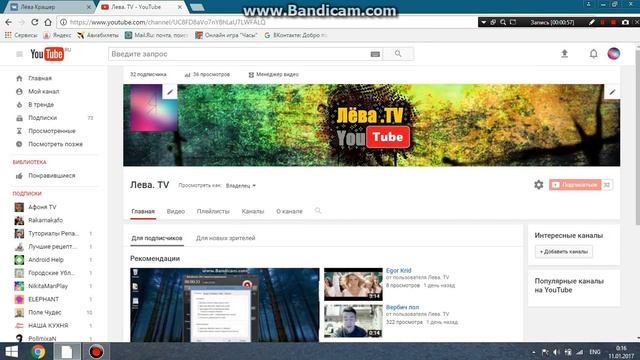640x360 pixels.
Task: Go to browser home page
Action: [x=48, y=22]
